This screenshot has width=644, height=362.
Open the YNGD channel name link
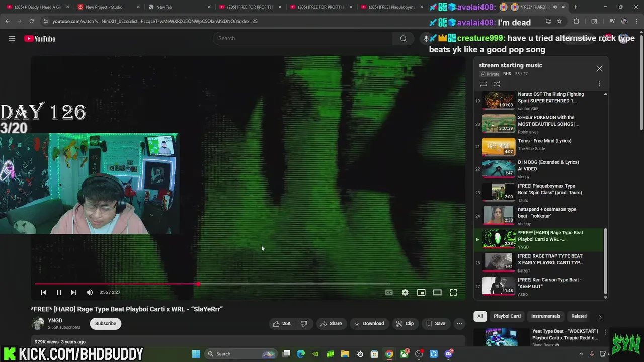[x=55, y=321]
